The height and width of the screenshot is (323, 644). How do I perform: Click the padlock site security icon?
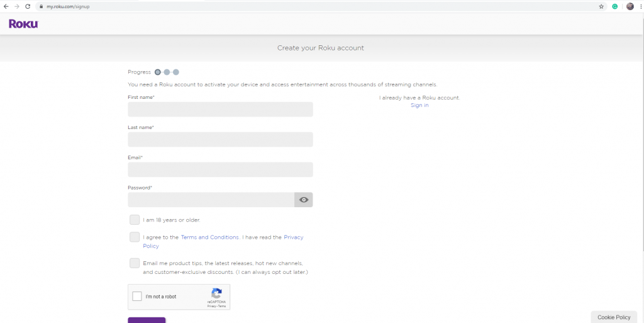click(x=41, y=6)
